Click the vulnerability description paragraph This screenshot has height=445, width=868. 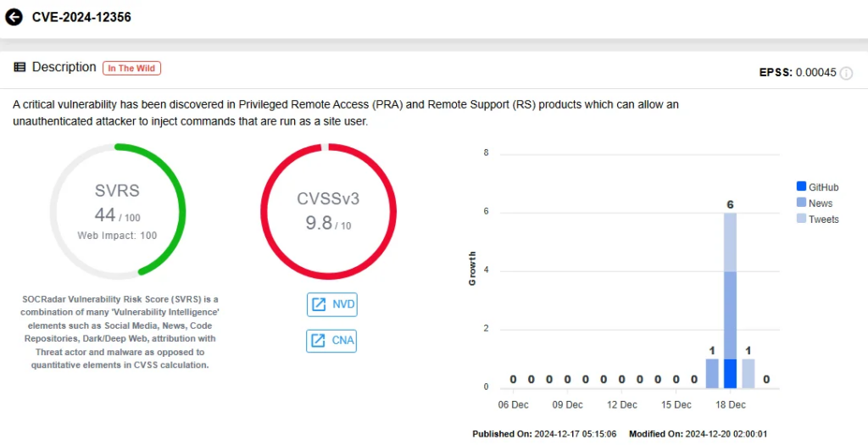pos(346,113)
